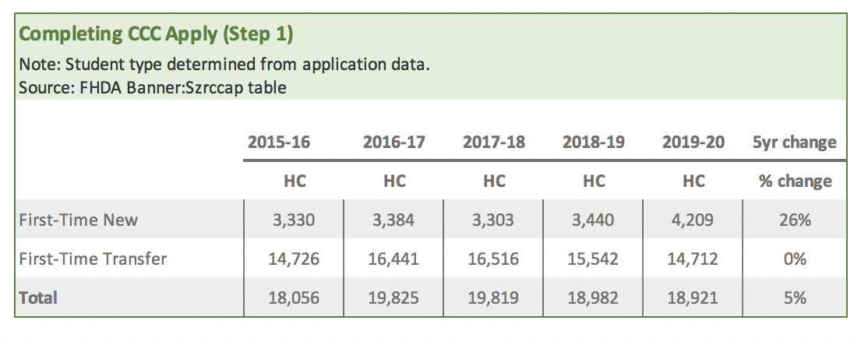Click the '% change' subheader

(795, 181)
